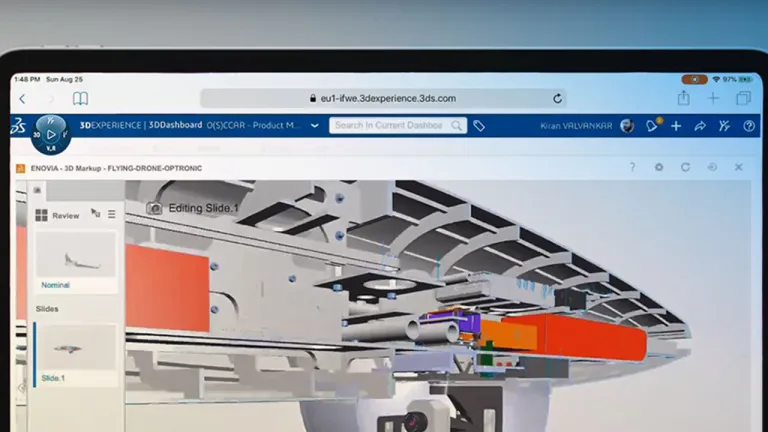The width and height of the screenshot is (768, 432).
Task: Go back with Safari's back arrow
Action: [x=22, y=99]
